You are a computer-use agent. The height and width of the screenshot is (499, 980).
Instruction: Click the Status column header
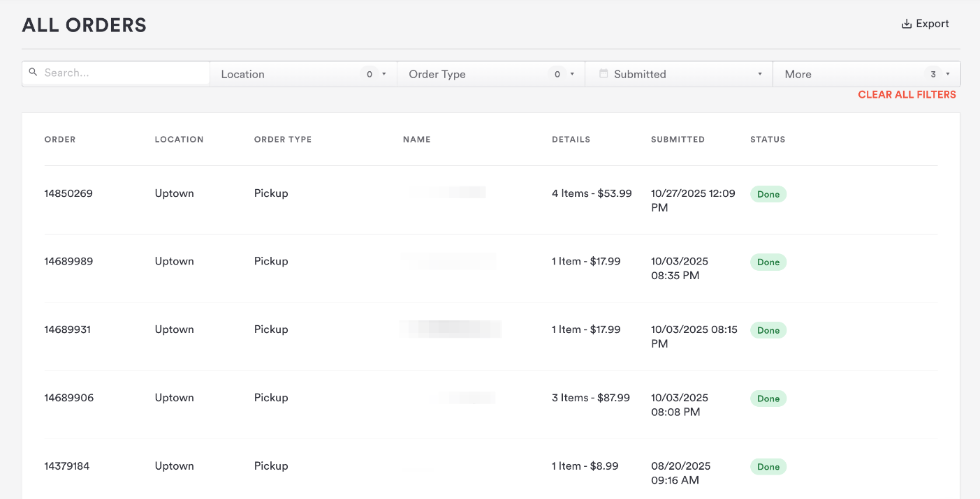768,140
